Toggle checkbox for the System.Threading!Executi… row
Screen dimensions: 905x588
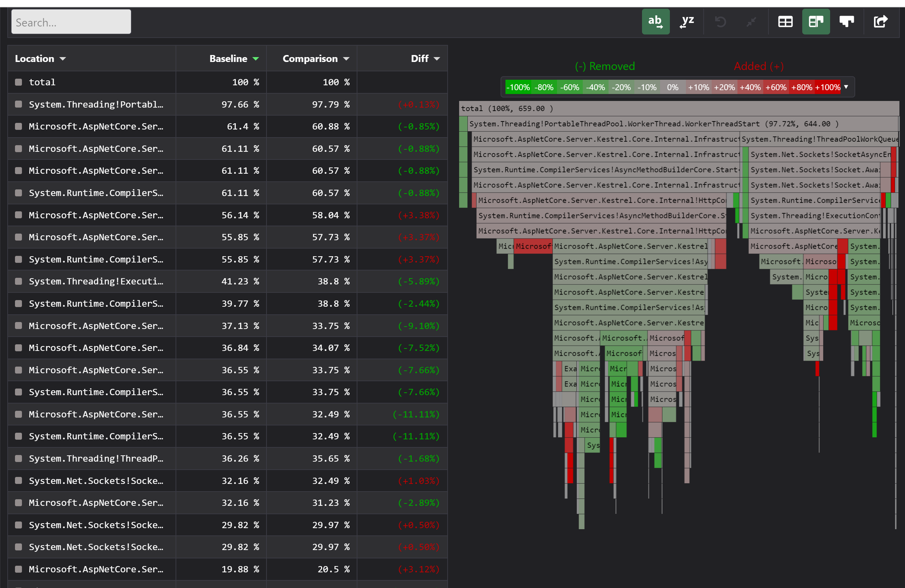point(18,281)
